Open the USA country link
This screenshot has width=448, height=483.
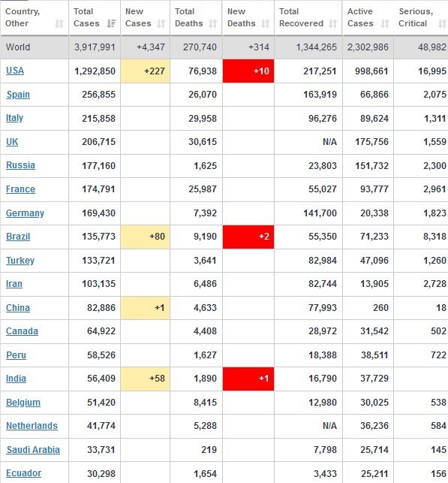pyautogui.click(x=15, y=71)
